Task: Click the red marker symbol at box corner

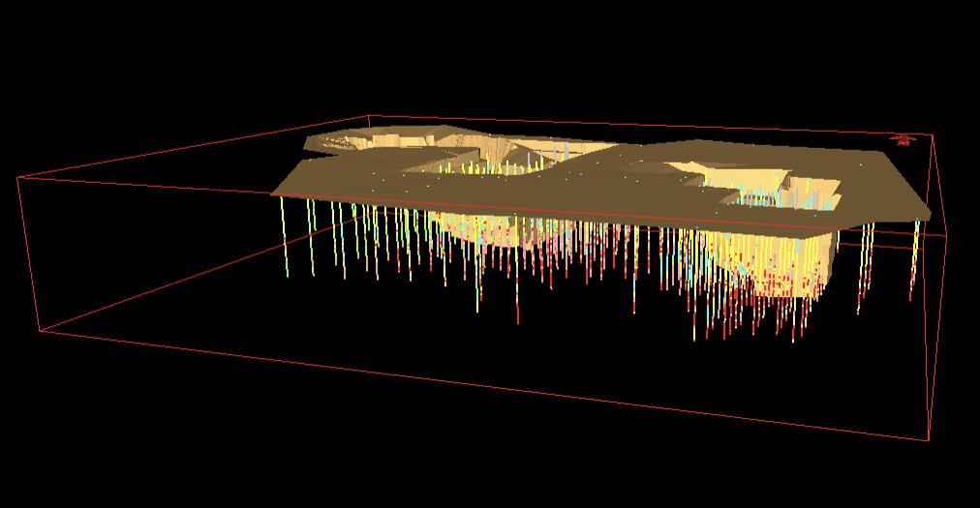Action: point(903,139)
